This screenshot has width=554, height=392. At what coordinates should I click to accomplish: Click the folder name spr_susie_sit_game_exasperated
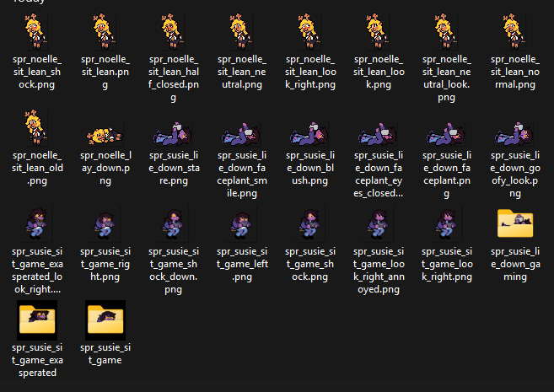point(37,360)
